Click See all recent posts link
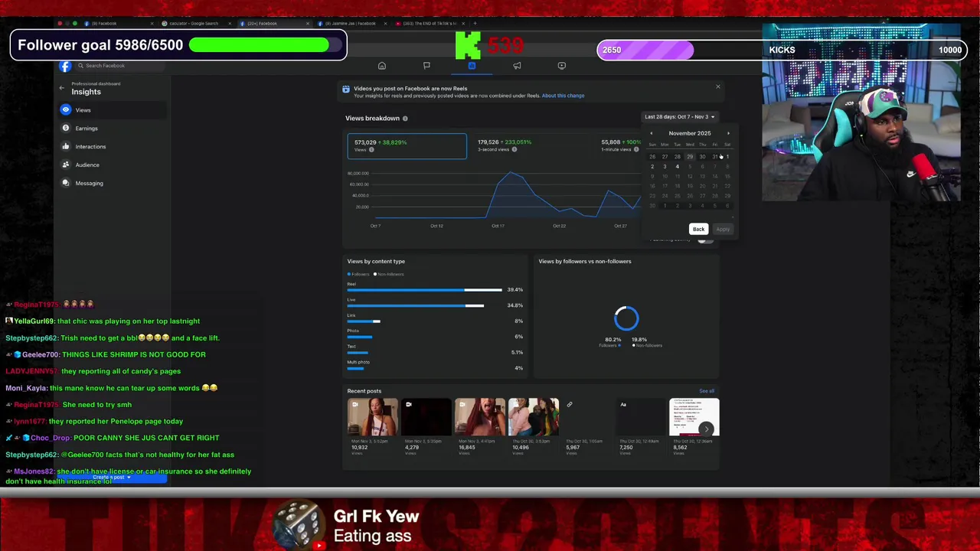The image size is (980, 551). tap(707, 391)
